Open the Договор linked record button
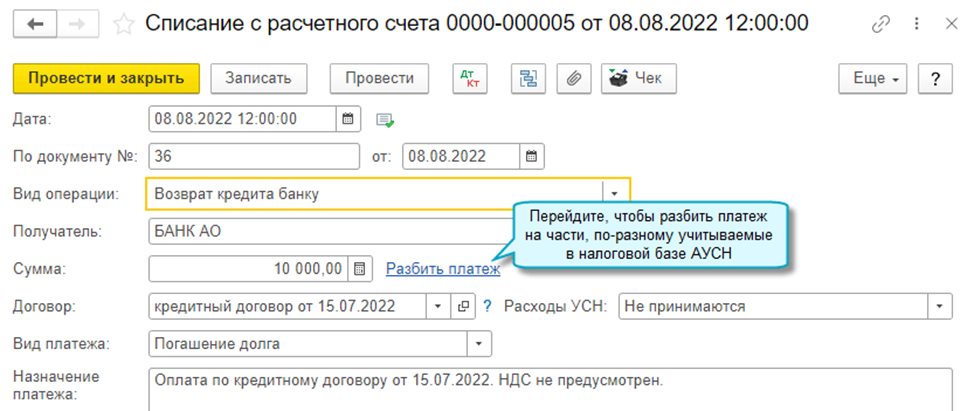 click(463, 306)
